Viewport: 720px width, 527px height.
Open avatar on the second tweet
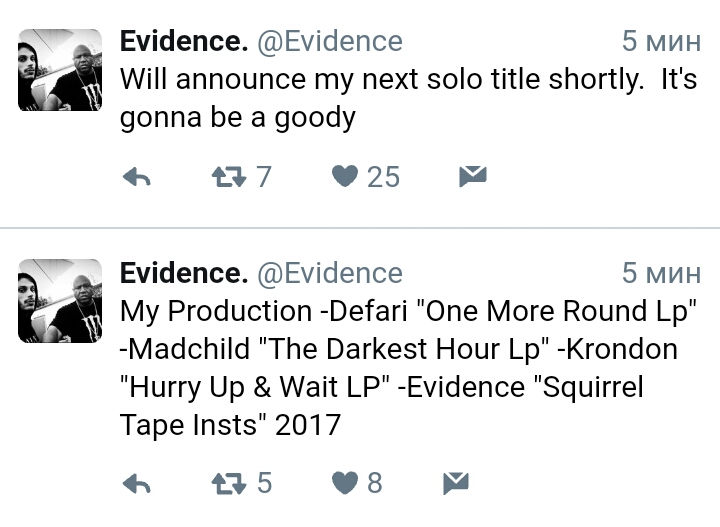[60, 301]
